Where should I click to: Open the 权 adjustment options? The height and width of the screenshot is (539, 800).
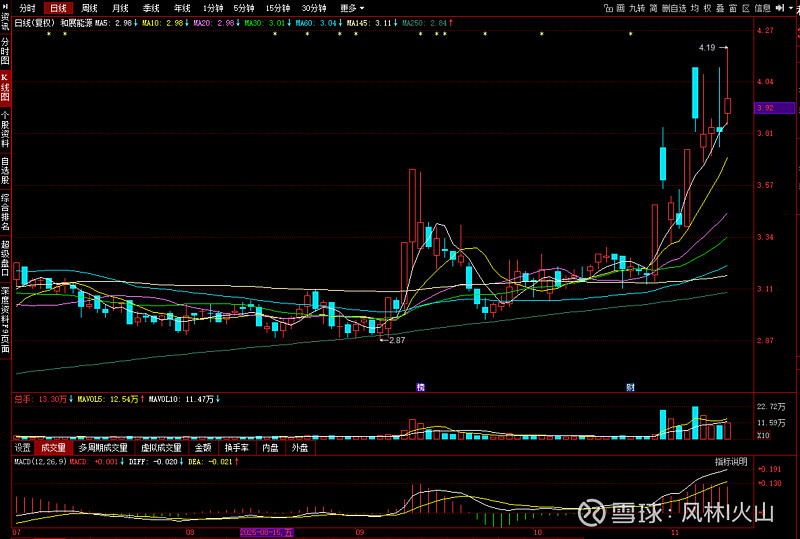708,8
